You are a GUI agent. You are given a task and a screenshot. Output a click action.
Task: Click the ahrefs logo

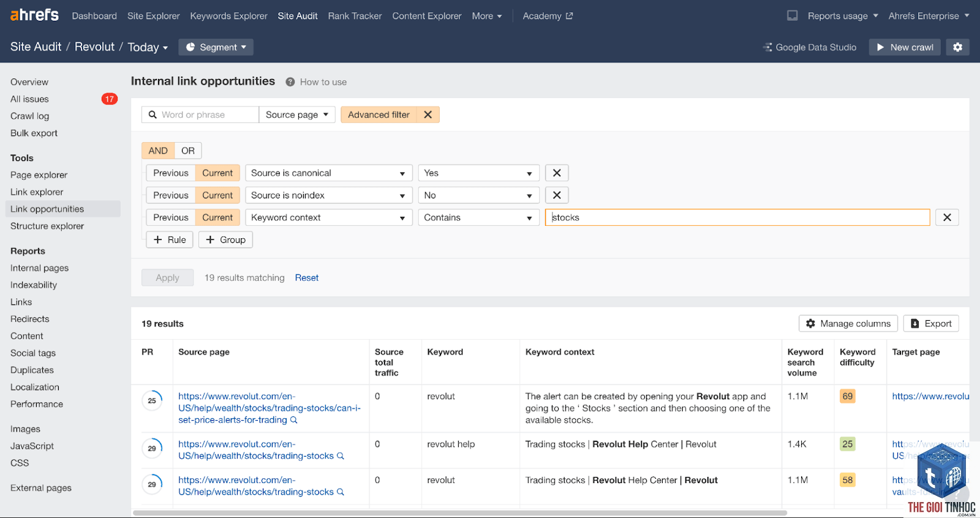34,15
